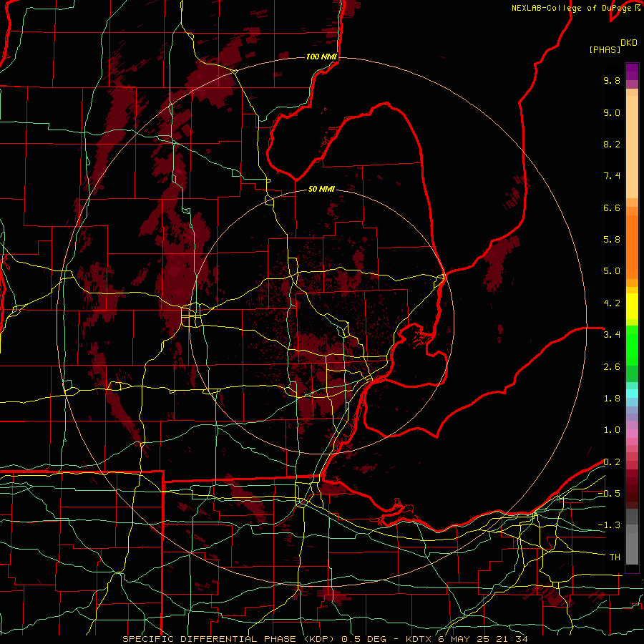644x644 pixels.
Task: Click the '50 NMI' range ring label
Action: click(x=321, y=190)
